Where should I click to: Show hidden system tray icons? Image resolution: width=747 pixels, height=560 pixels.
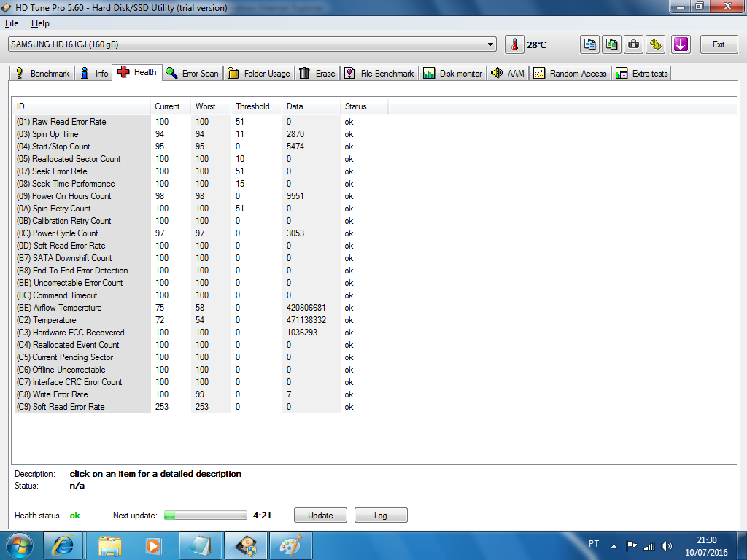[x=614, y=546]
